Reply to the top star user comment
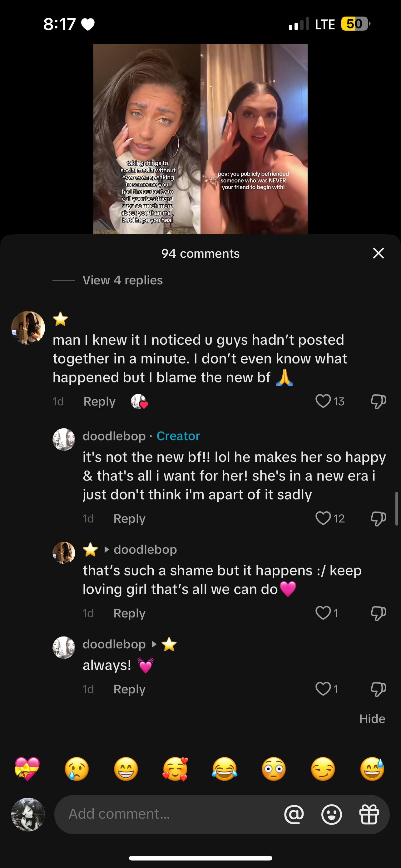The height and width of the screenshot is (868, 401). (99, 401)
